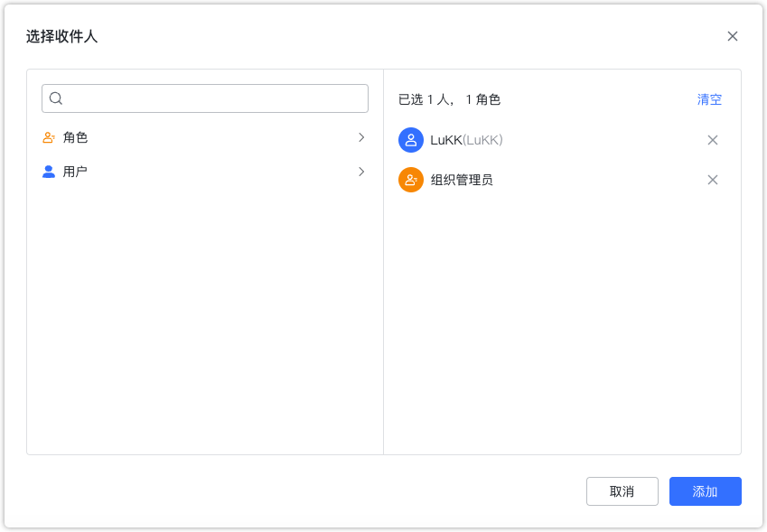767x532 pixels.
Task: Click the orange role icon beside 角色
Action: pyautogui.click(x=49, y=137)
